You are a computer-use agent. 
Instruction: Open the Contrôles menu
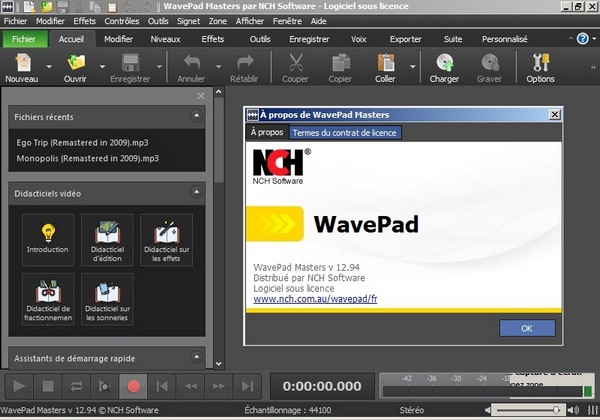tap(122, 21)
